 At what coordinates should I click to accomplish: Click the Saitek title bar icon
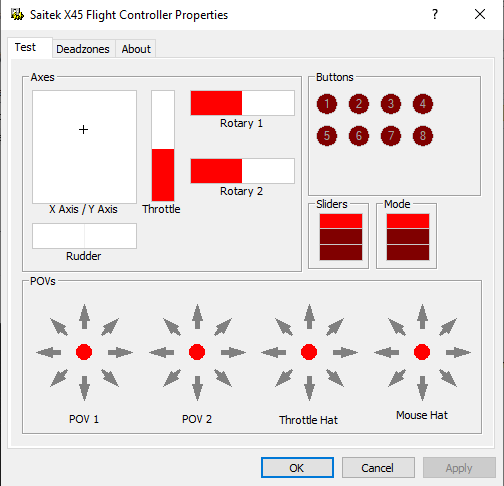coord(17,14)
